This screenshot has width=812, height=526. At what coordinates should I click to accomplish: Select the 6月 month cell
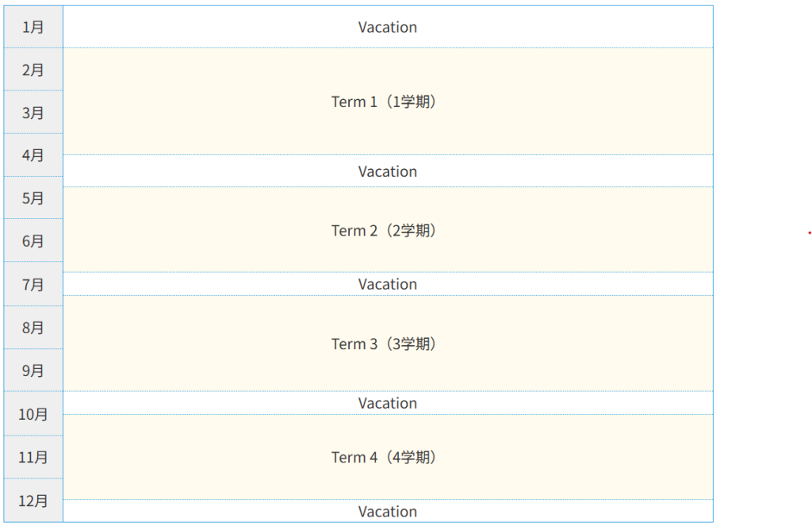click(33, 241)
